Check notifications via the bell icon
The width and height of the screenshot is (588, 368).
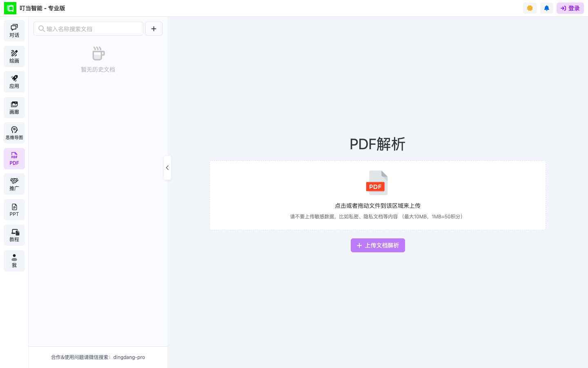(546, 8)
